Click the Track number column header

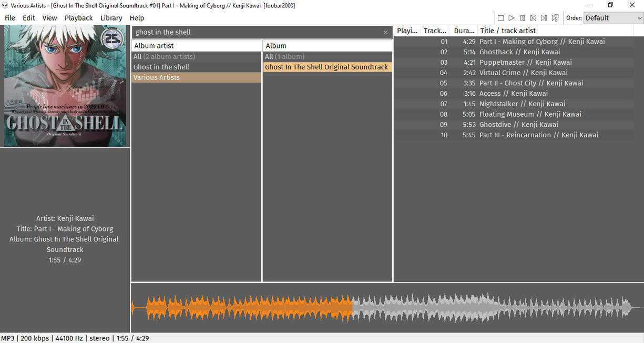(x=435, y=31)
